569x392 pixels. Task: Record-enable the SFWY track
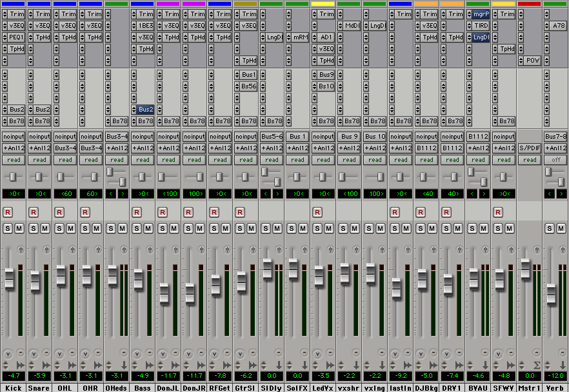pyautogui.click(x=498, y=212)
